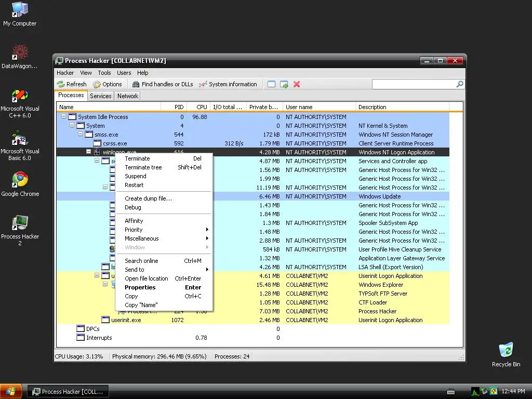Choose Properties in the context menu
Viewport: 532px width, 399px height.
point(164,287)
